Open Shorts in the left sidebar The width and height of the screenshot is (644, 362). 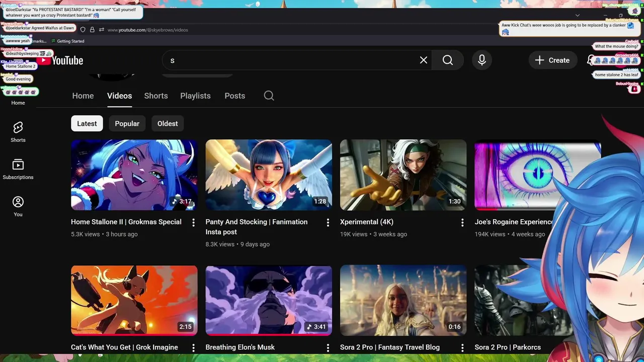pos(18,132)
